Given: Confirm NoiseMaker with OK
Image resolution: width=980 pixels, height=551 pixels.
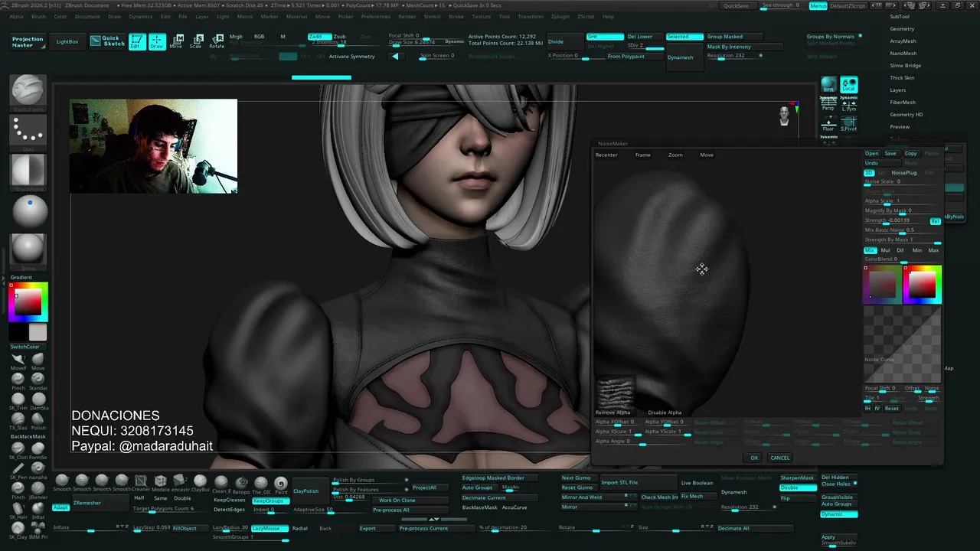Looking at the screenshot, I should 754,458.
